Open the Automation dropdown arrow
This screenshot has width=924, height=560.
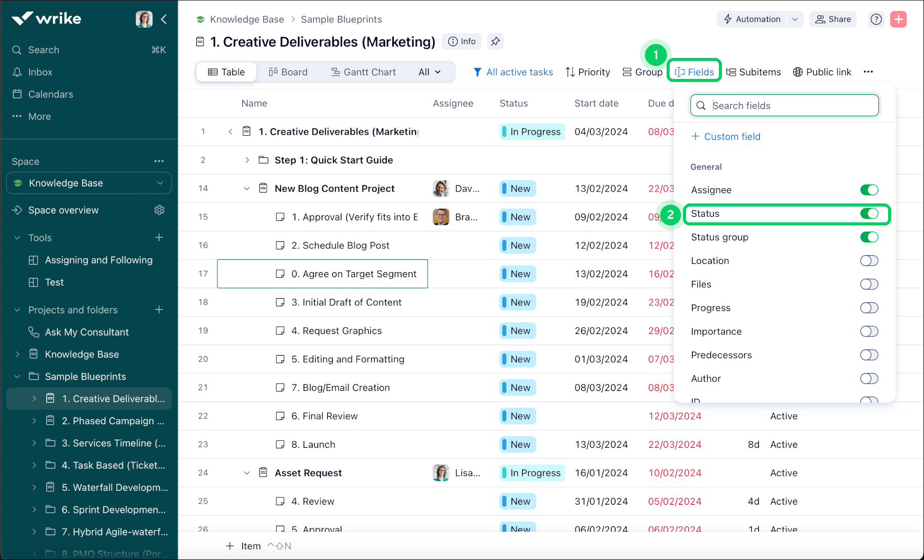pyautogui.click(x=795, y=19)
